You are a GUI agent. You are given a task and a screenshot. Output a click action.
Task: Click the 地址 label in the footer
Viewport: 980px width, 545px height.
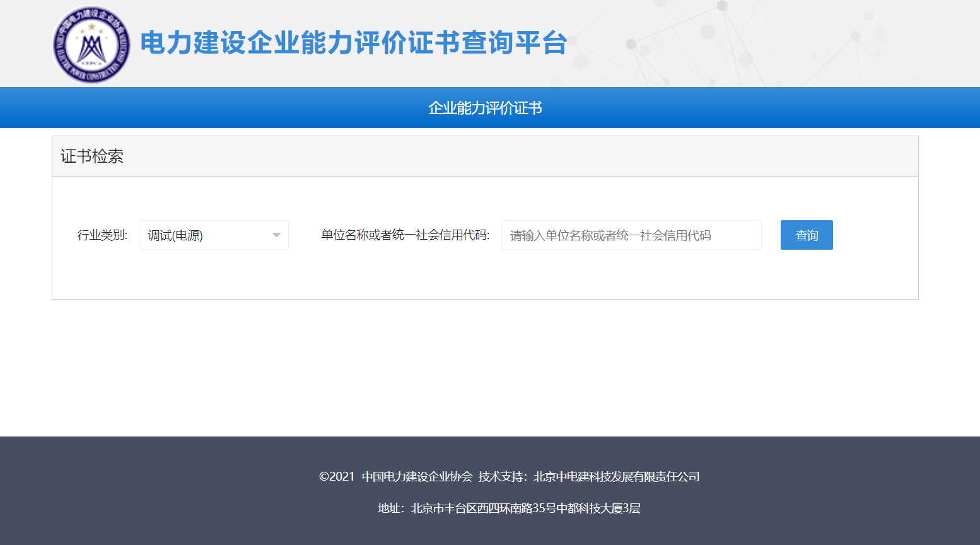click(x=389, y=508)
